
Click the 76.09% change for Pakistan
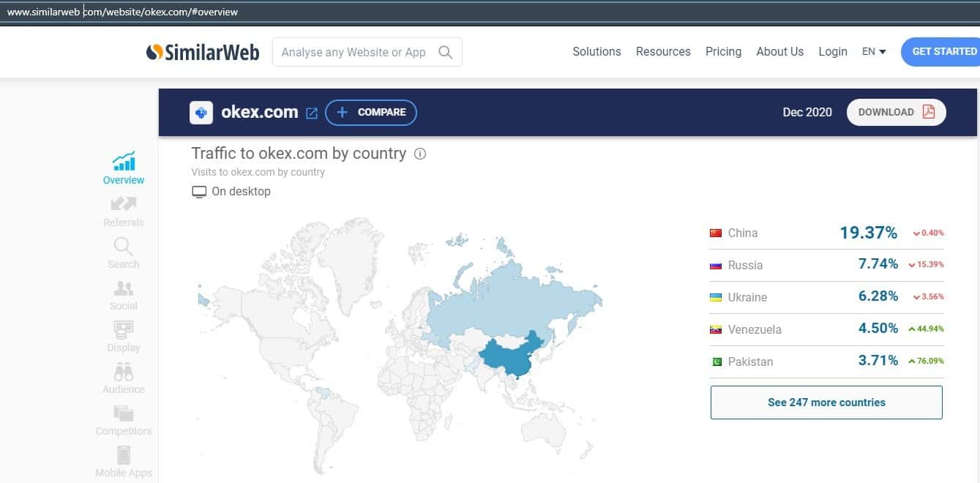pos(926,362)
